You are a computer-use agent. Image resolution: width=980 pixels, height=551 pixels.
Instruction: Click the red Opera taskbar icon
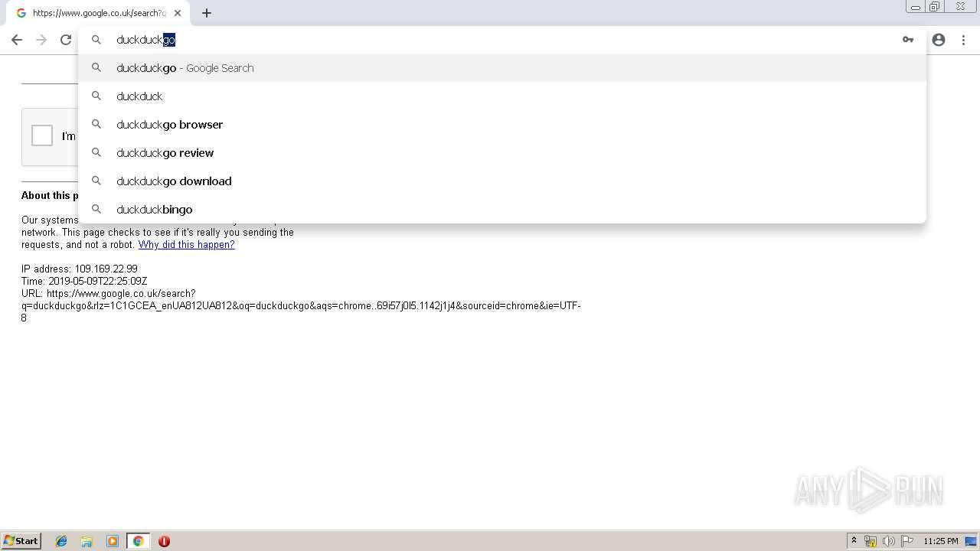[x=164, y=541]
